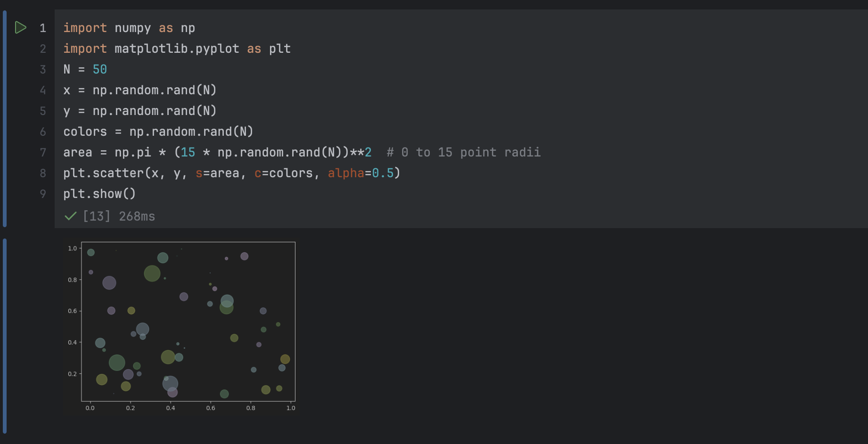Screen dimensions: 868x444
Task: Click line number 9 in the gutter
Action: tap(43, 193)
